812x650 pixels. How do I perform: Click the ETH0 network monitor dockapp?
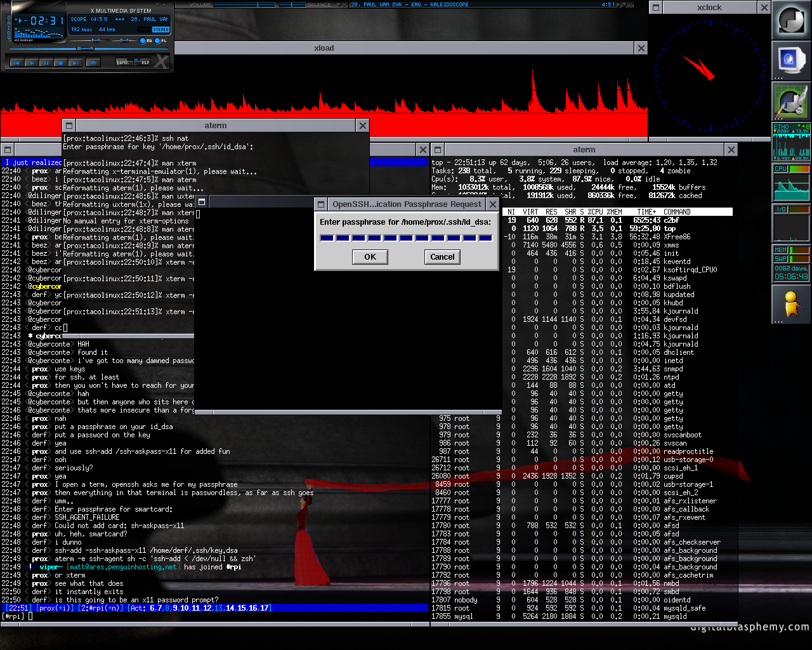(x=791, y=142)
